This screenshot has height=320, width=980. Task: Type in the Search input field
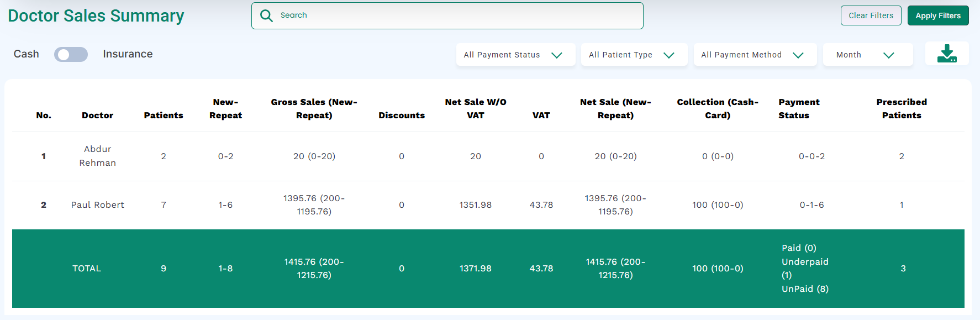point(453,15)
